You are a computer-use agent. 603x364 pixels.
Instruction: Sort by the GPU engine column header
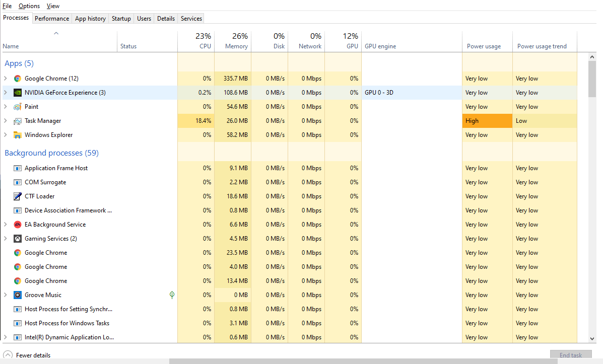point(412,41)
